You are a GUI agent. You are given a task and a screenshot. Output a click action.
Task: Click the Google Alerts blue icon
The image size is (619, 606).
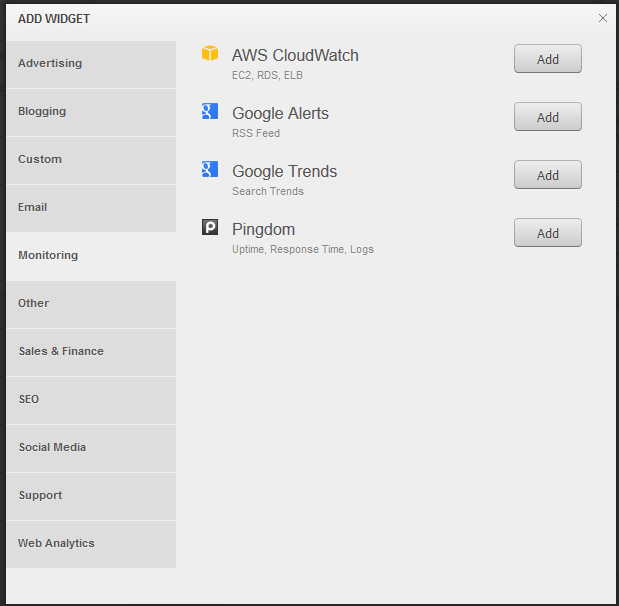[x=210, y=111]
